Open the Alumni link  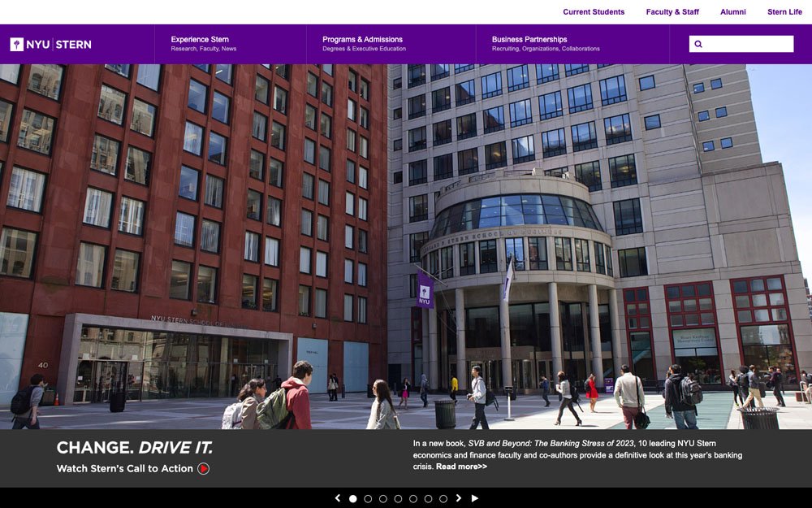click(732, 12)
